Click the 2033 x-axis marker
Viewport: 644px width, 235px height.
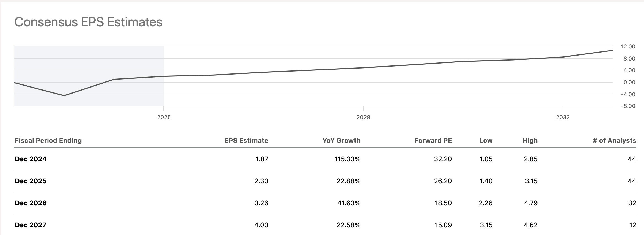pyautogui.click(x=563, y=117)
